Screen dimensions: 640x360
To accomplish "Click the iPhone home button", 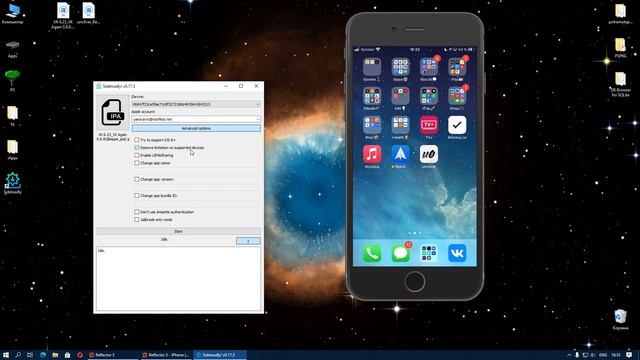I will tap(415, 282).
